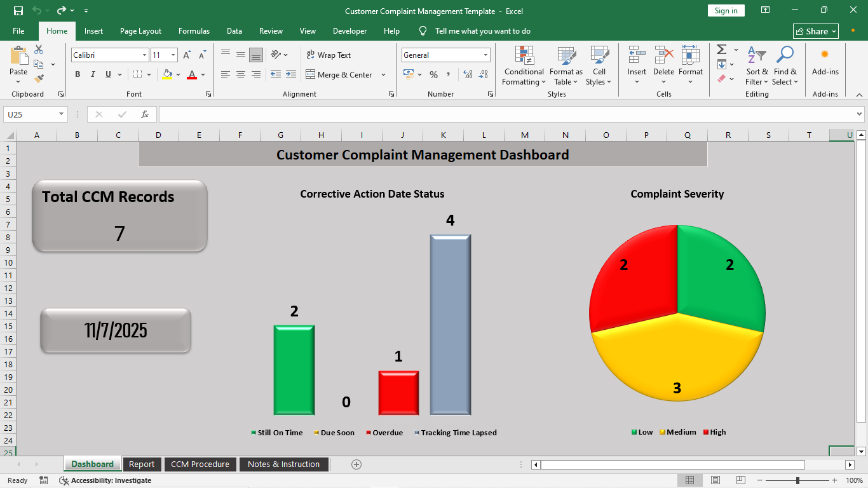This screenshot has width=868, height=488.
Task: Open Find & Select menu
Action: pyautogui.click(x=785, y=65)
